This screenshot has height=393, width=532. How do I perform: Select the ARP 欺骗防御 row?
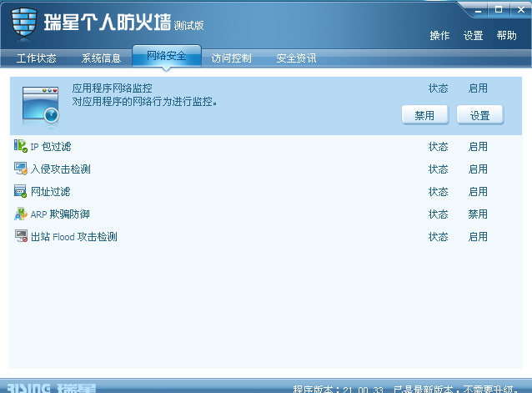266,214
